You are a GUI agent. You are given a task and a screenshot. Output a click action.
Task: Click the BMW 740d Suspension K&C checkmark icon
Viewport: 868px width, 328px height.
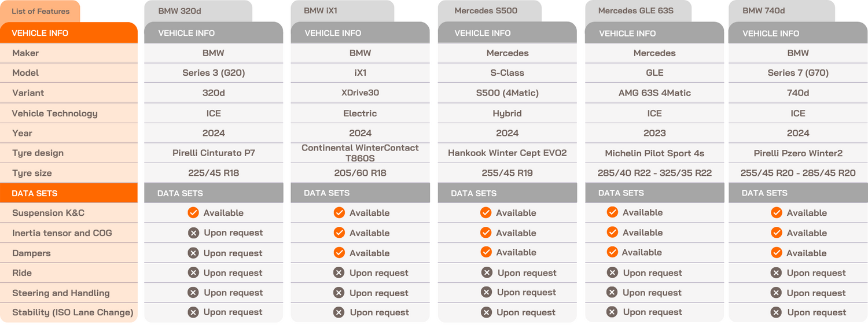pyautogui.click(x=777, y=213)
